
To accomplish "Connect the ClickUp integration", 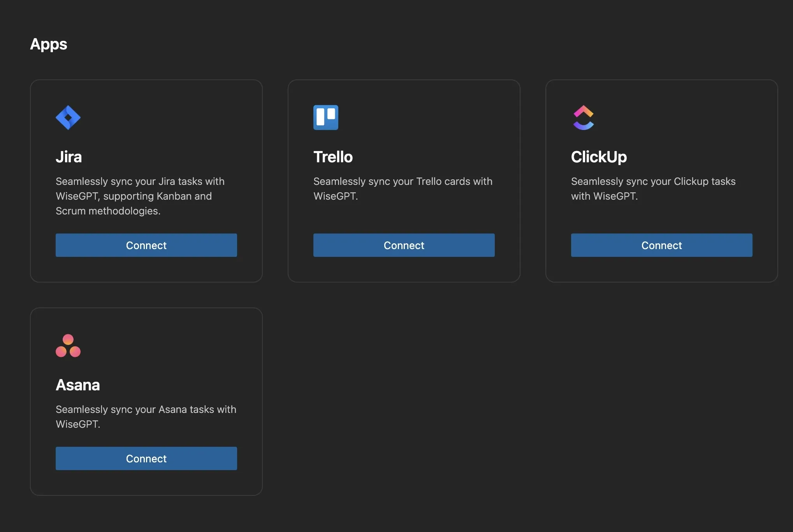I will [662, 245].
